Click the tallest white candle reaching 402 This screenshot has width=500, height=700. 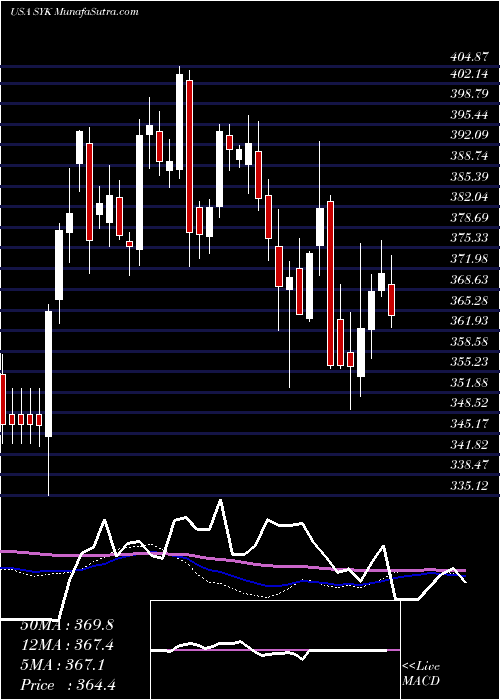pos(179,122)
